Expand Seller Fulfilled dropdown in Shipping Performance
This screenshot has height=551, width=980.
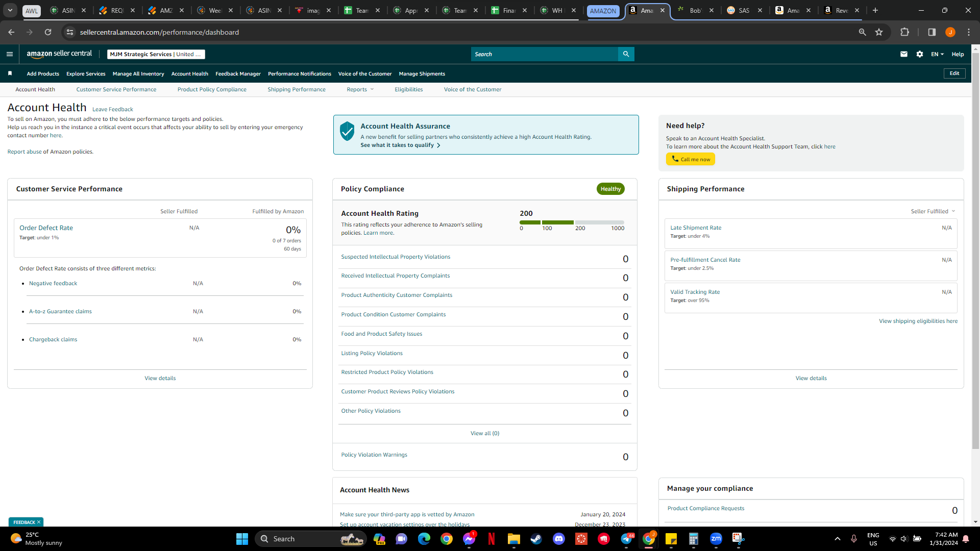[933, 211]
